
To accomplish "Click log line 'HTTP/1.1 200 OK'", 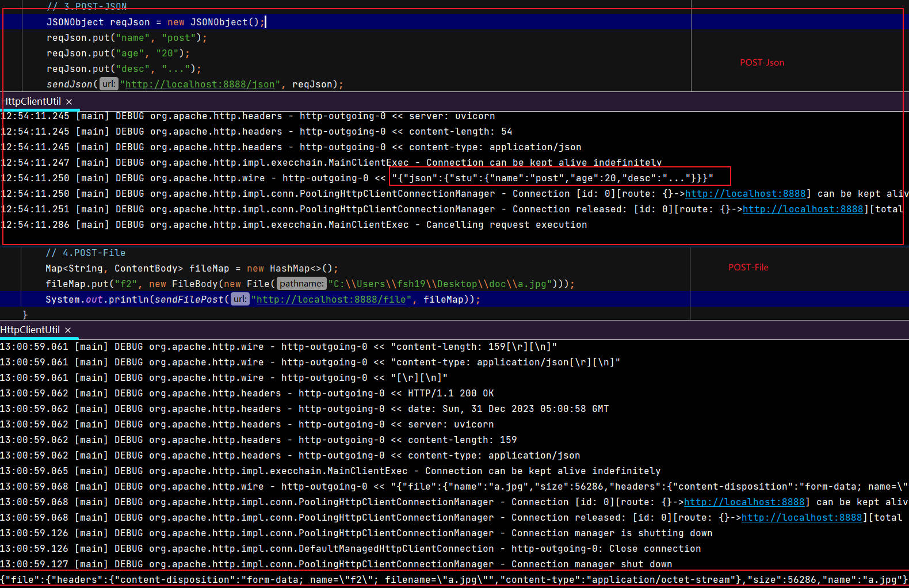I will 247,394.
